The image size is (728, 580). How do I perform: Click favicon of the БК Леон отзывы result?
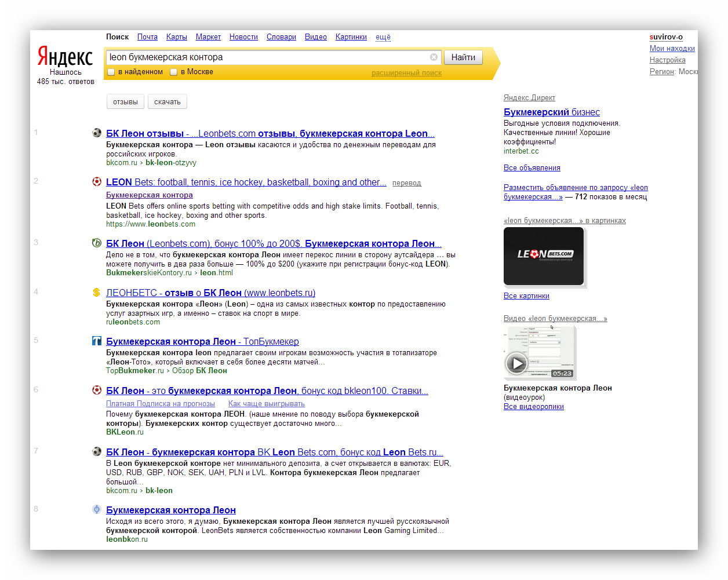(97, 133)
